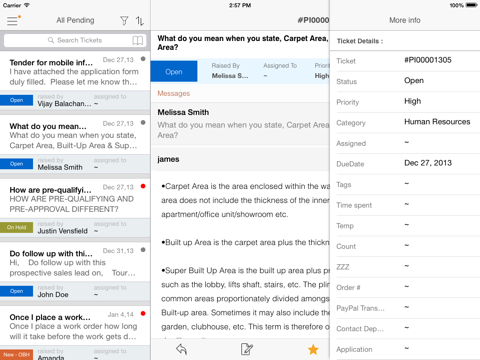Tap the More info panel header
This screenshot has width=480, height=360.
point(405,20)
